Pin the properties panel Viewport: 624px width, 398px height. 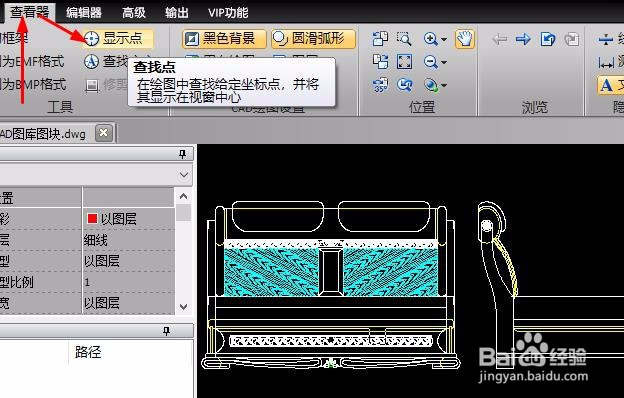click(182, 154)
